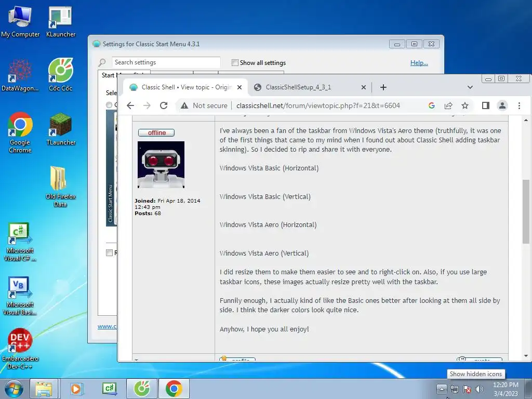Click the Search settings field
Image resolution: width=532 pixels, height=399 pixels.
[x=166, y=62]
